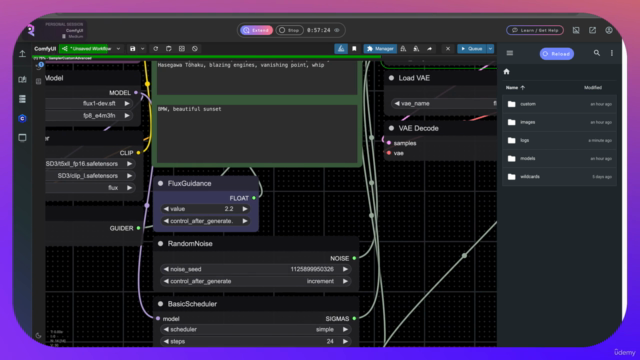Open the user account icon top right
The height and width of the screenshot is (360, 640).
[609, 30]
